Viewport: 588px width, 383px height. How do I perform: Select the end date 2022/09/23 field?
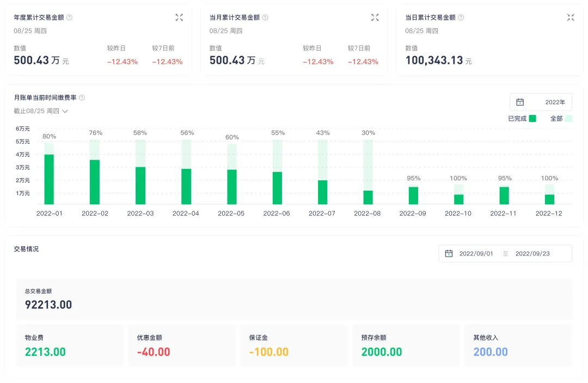click(x=532, y=253)
